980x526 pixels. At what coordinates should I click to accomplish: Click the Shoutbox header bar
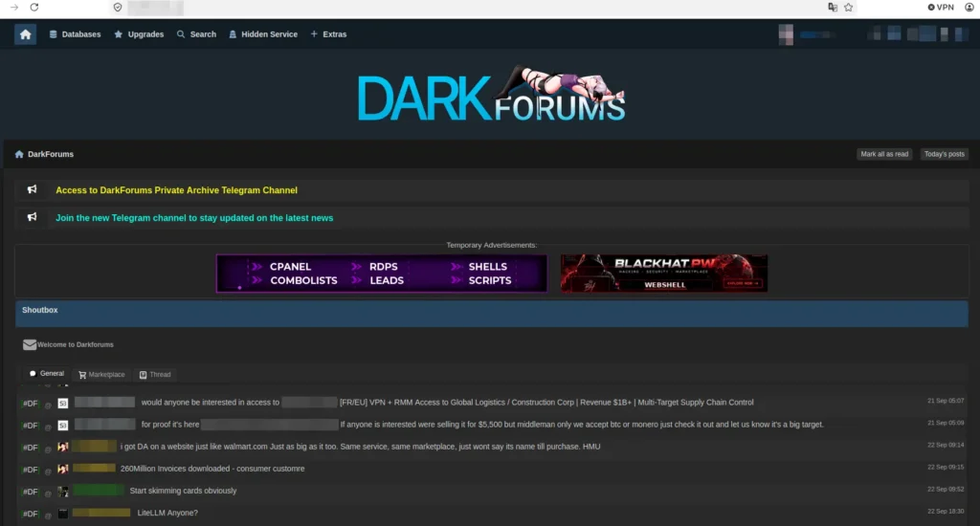[x=492, y=315]
